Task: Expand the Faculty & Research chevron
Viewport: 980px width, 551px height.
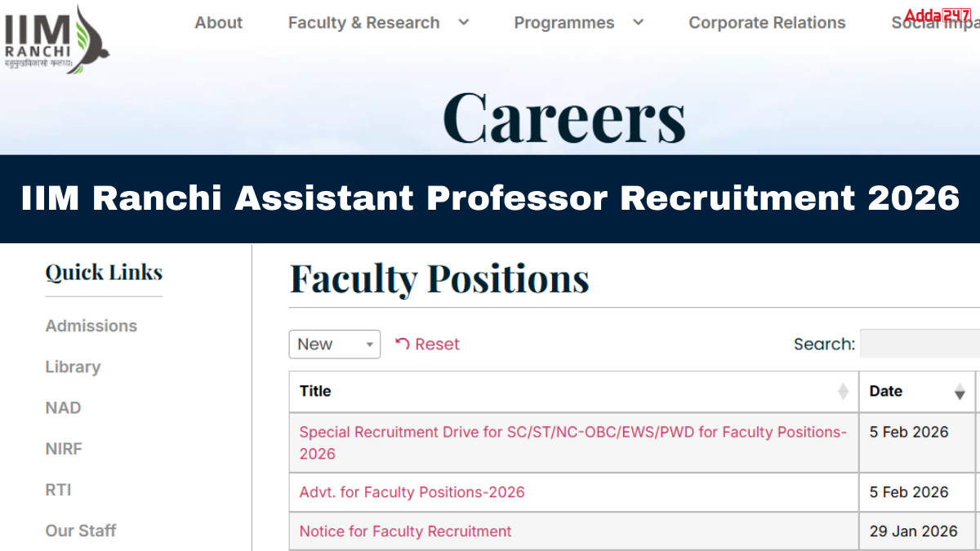Action: tap(464, 22)
